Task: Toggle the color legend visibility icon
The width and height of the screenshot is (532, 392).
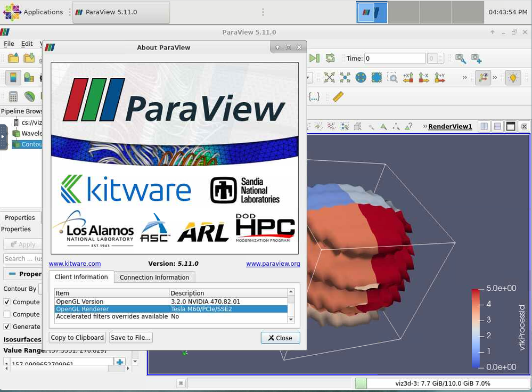Action: tap(13, 78)
